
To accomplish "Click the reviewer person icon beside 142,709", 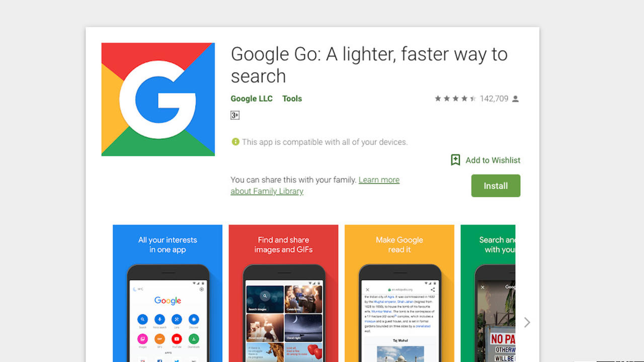I will [515, 99].
